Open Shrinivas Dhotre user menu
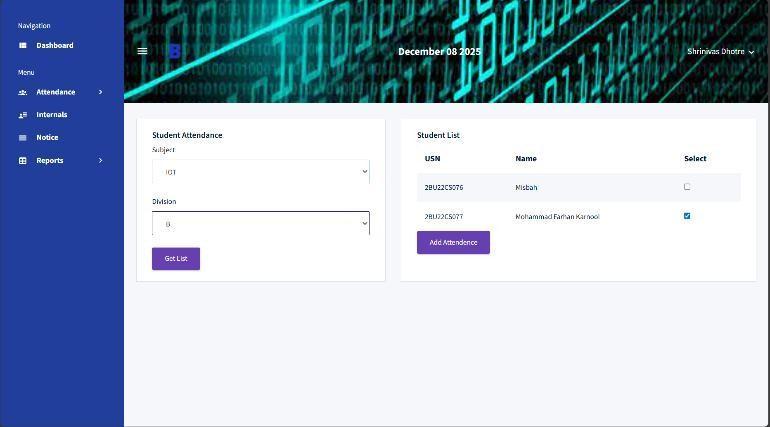This screenshot has height=427, width=770. (x=720, y=51)
